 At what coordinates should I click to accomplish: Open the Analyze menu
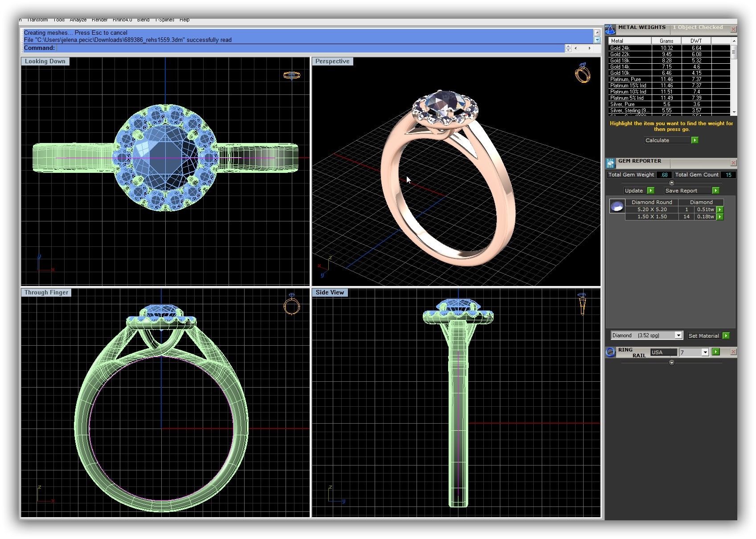78,20
